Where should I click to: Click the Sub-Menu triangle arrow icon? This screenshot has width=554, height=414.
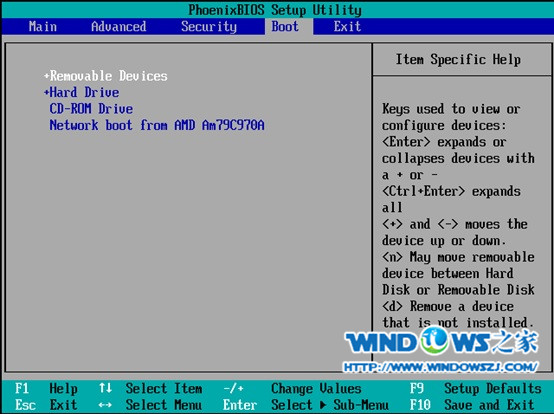(323, 405)
